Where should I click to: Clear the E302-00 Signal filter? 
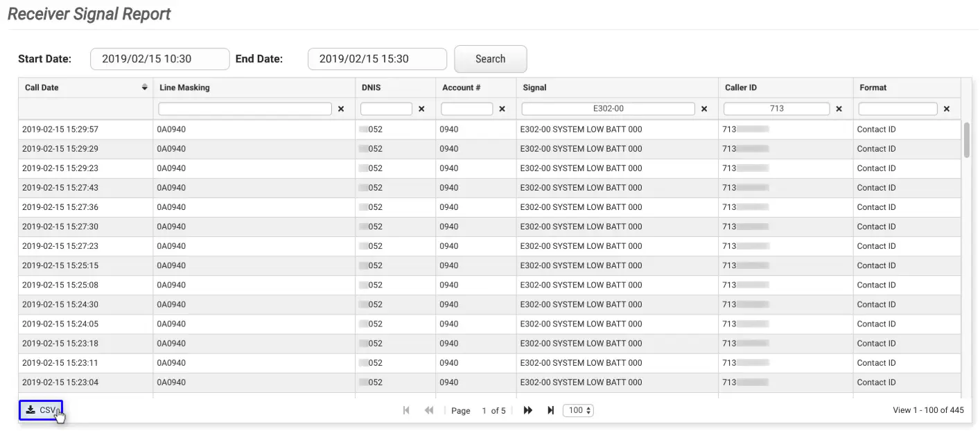(703, 109)
